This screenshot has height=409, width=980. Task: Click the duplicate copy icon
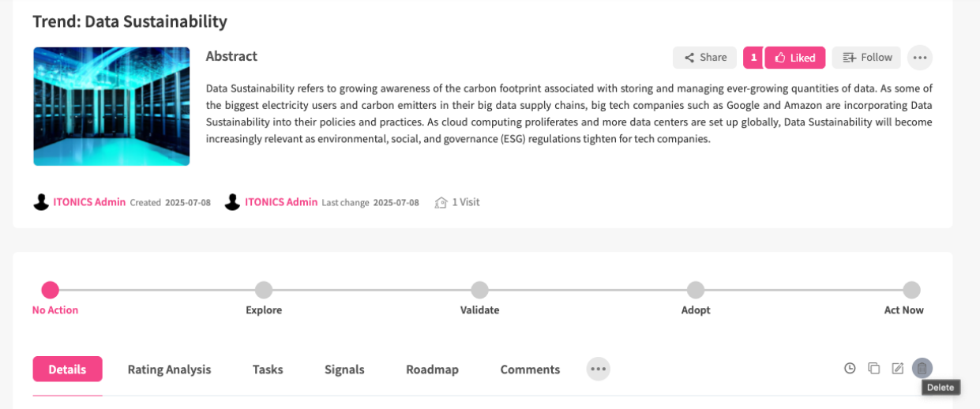click(x=873, y=368)
